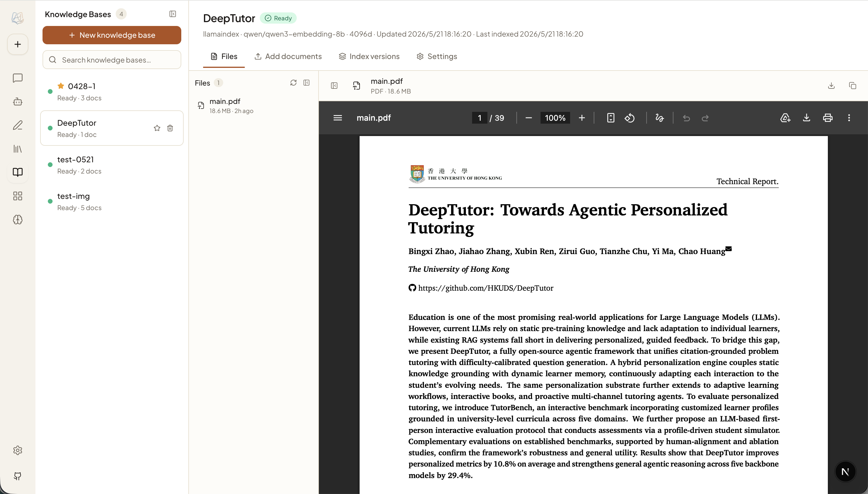868x494 pixels.
Task: Click 'The University of Hong Kong' affiliation text
Action: (x=459, y=269)
